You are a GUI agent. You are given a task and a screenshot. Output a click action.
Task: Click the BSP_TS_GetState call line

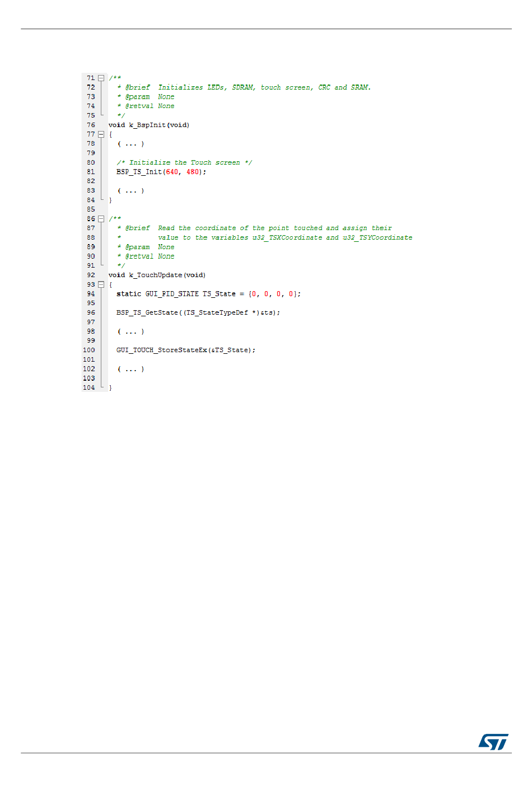click(x=198, y=312)
